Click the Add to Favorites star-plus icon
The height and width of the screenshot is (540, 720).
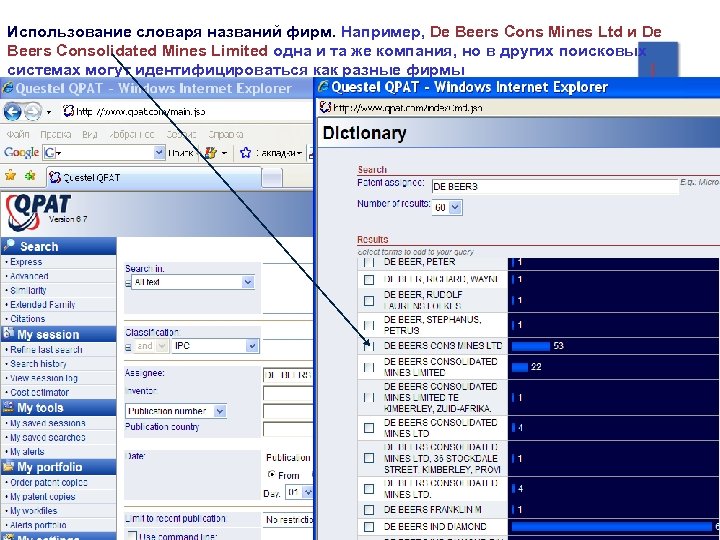pos(30,175)
